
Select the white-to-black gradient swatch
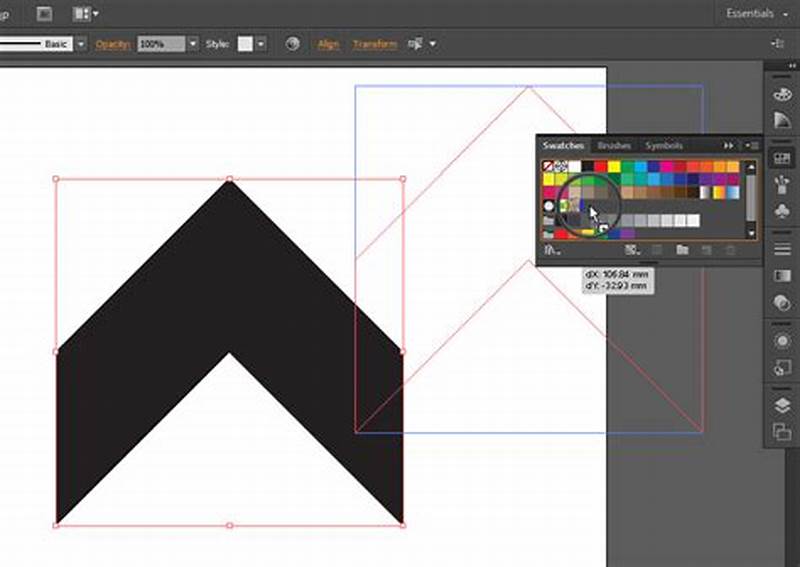705,192
